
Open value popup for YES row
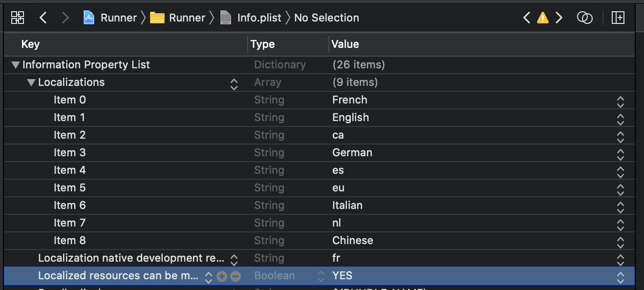(x=621, y=277)
